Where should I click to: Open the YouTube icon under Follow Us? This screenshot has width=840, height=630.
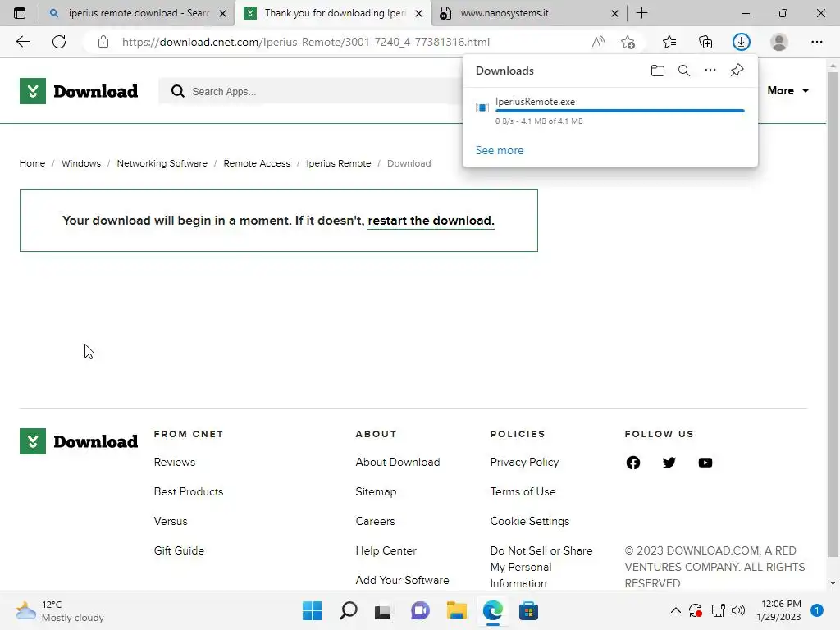point(705,463)
